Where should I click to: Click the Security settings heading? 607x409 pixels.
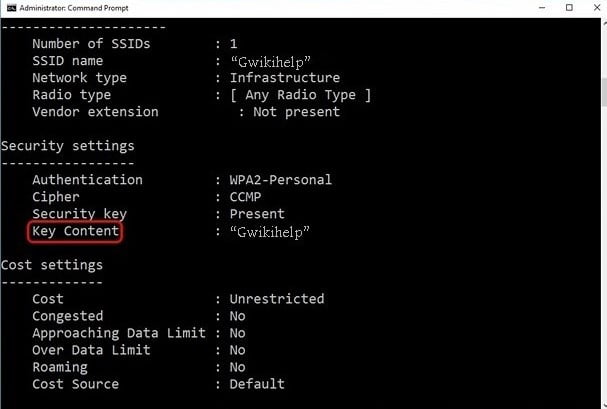tap(68, 146)
